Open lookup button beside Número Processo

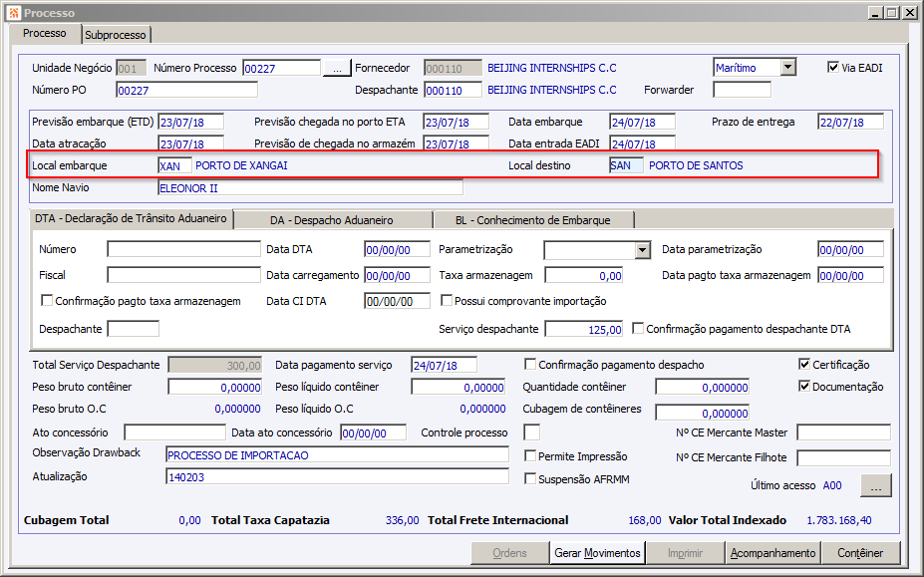click(337, 69)
